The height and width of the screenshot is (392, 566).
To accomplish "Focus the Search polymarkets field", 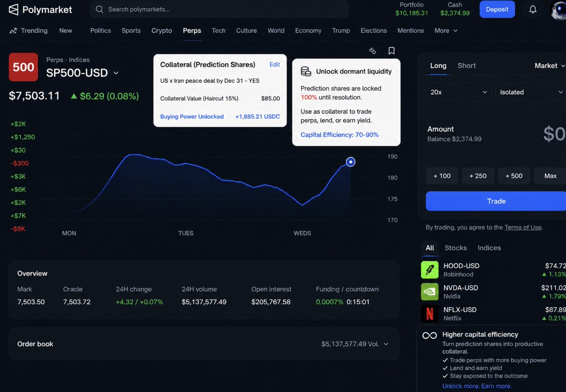I will pyautogui.click(x=219, y=9).
